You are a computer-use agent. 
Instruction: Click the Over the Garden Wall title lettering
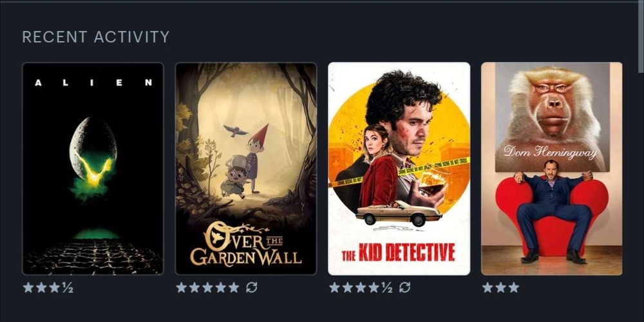point(246,243)
